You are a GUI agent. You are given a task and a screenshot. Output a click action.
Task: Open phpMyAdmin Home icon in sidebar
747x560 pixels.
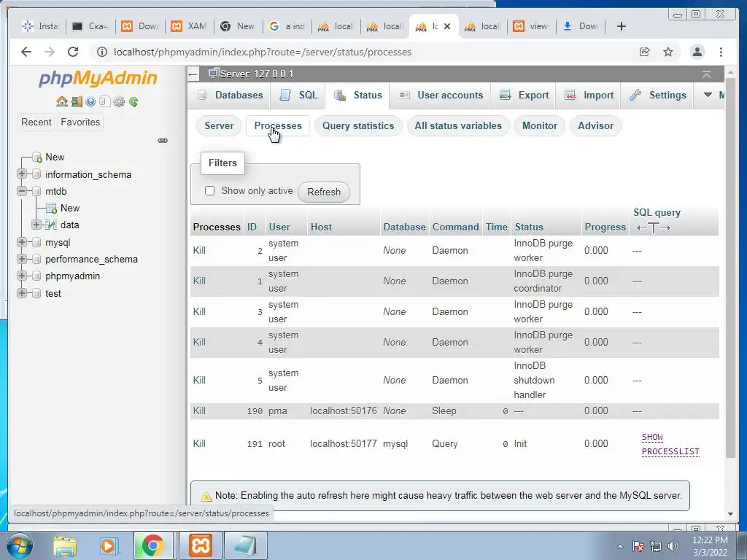click(61, 101)
